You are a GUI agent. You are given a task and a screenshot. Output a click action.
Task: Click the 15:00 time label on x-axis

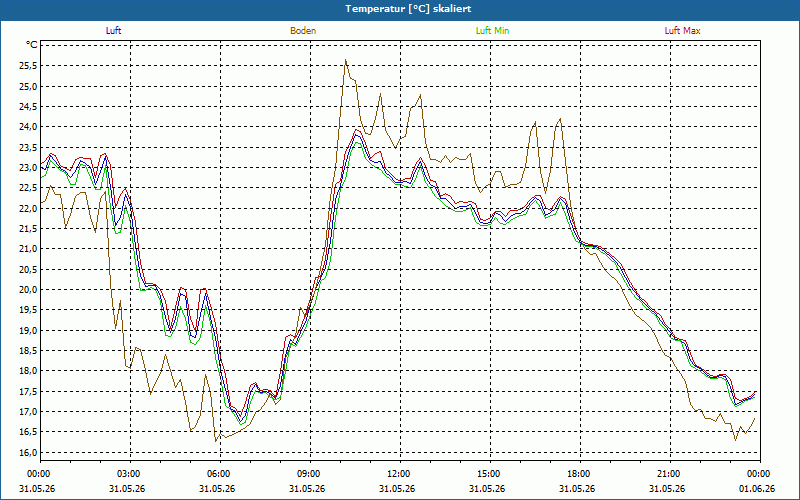pos(488,474)
